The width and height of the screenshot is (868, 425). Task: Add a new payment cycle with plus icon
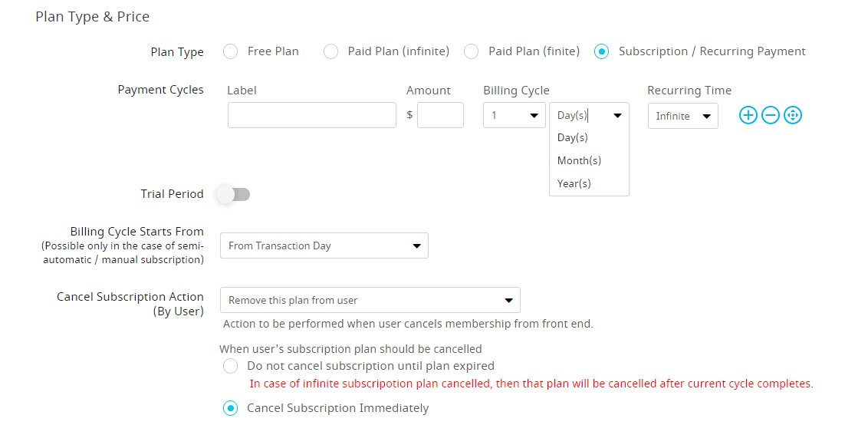click(x=748, y=115)
